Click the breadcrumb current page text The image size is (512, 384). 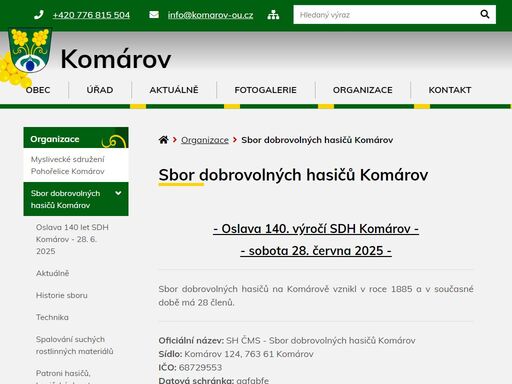point(317,140)
